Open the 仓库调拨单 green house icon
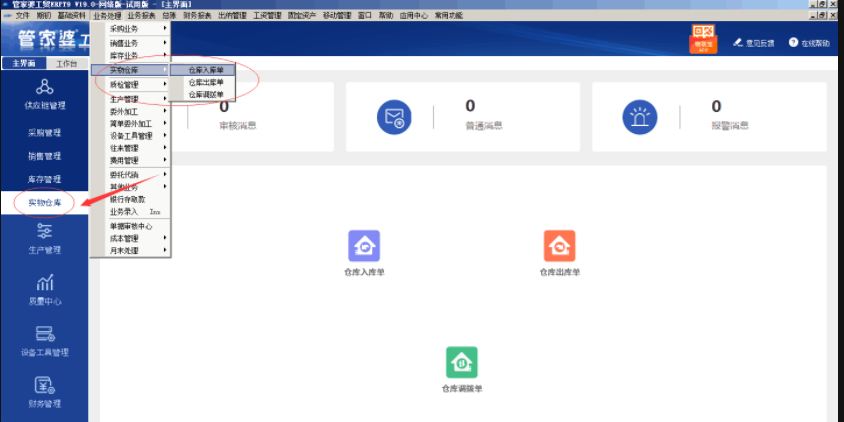 point(461,361)
